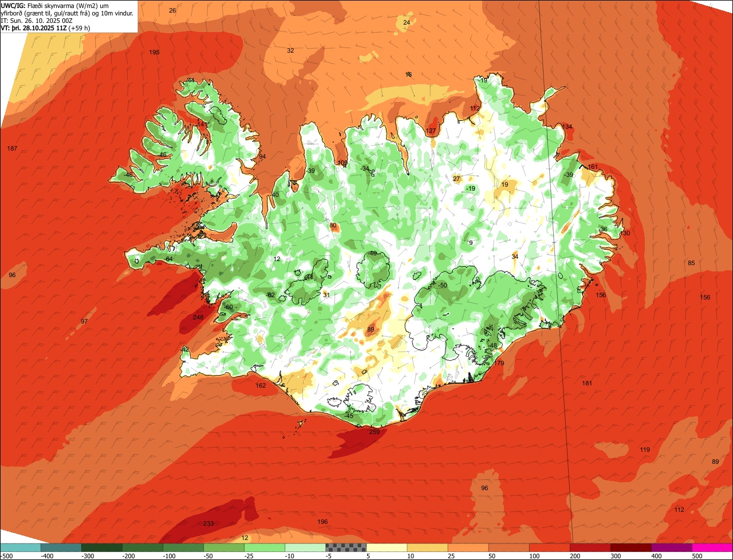733x560 pixels.
Task: Select the purple 400 to 500 legend swatch
Action: 672,547
